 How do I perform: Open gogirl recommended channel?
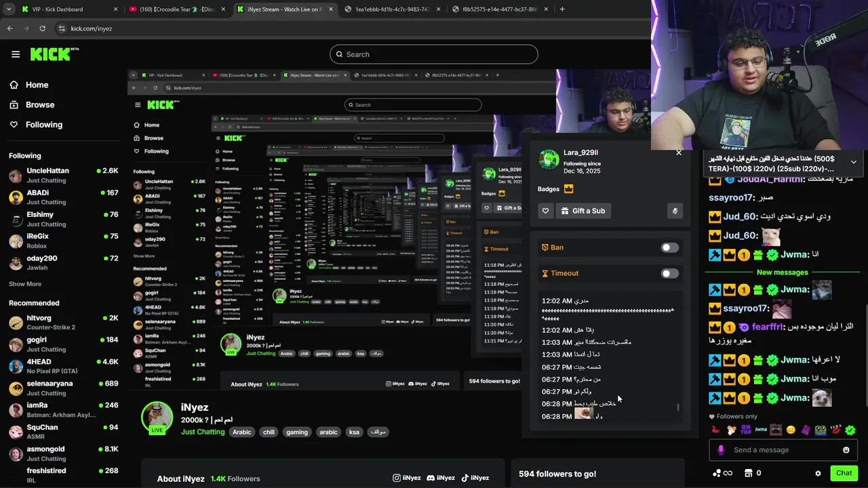[x=64, y=344]
